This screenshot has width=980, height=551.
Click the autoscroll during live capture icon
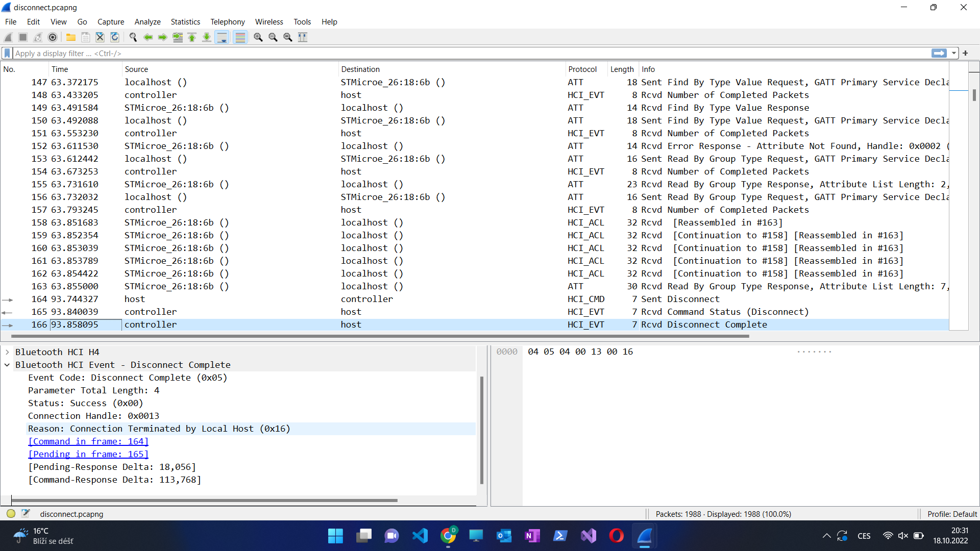pos(222,37)
